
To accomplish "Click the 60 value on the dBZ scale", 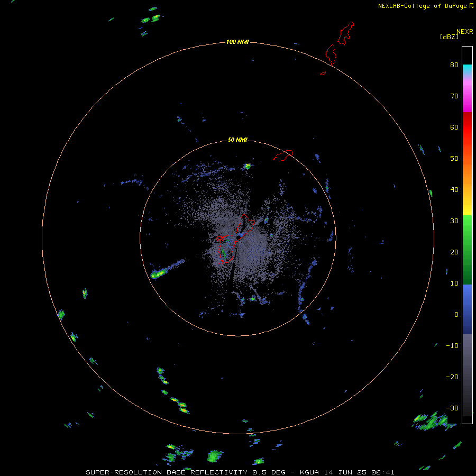I will [x=454, y=127].
